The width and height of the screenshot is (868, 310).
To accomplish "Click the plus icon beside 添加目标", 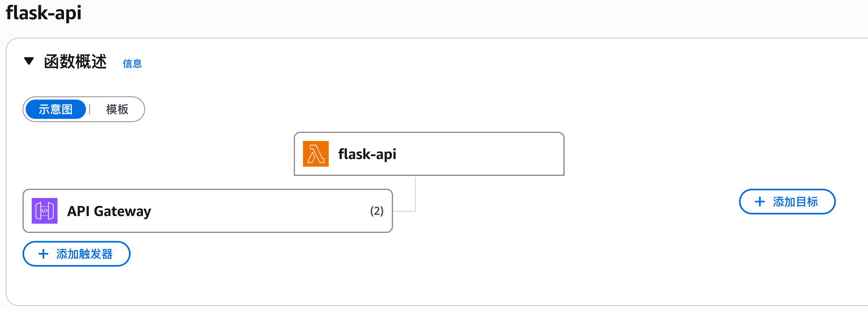I will click(759, 202).
